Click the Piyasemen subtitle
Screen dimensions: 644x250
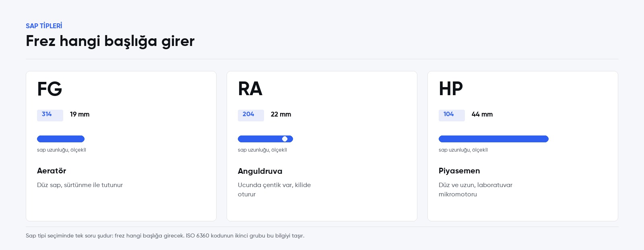point(459,171)
